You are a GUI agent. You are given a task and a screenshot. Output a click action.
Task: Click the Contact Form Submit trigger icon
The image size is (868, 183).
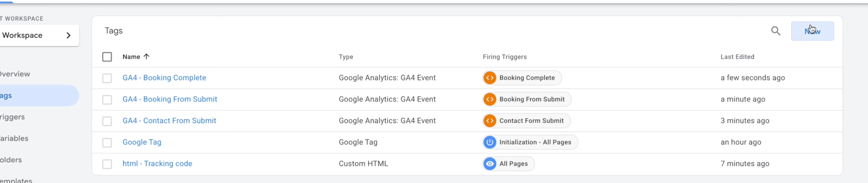[x=490, y=121]
